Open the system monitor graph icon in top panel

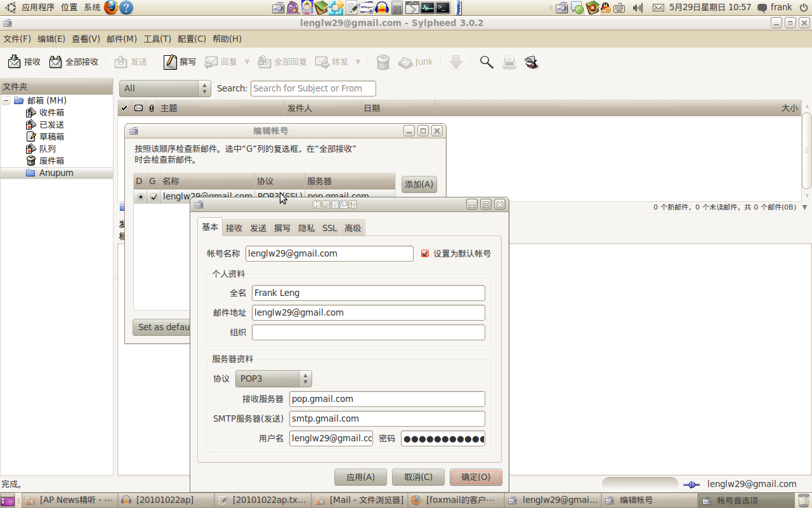(428, 8)
